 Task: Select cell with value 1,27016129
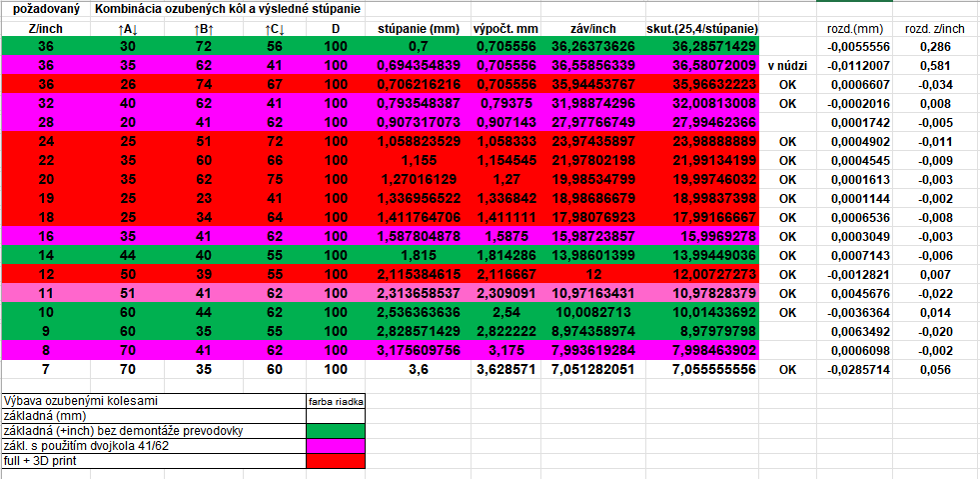tap(419, 179)
